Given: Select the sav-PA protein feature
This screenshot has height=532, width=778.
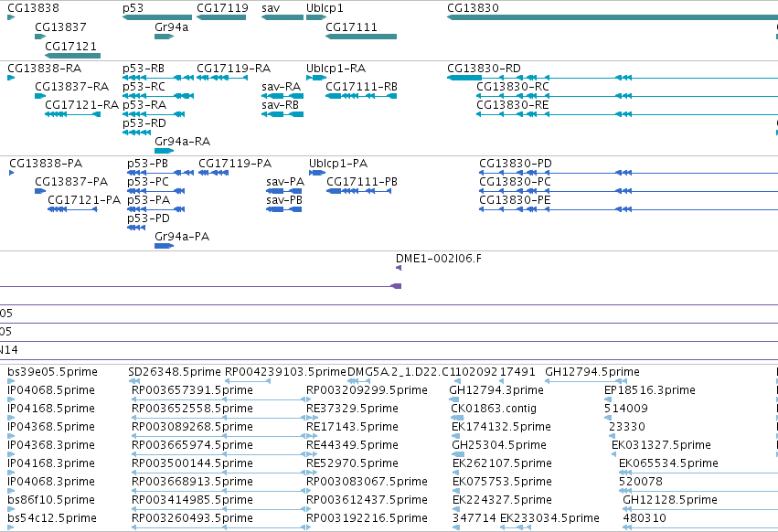Looking at the screenshot, I should (x=283, y=191).
